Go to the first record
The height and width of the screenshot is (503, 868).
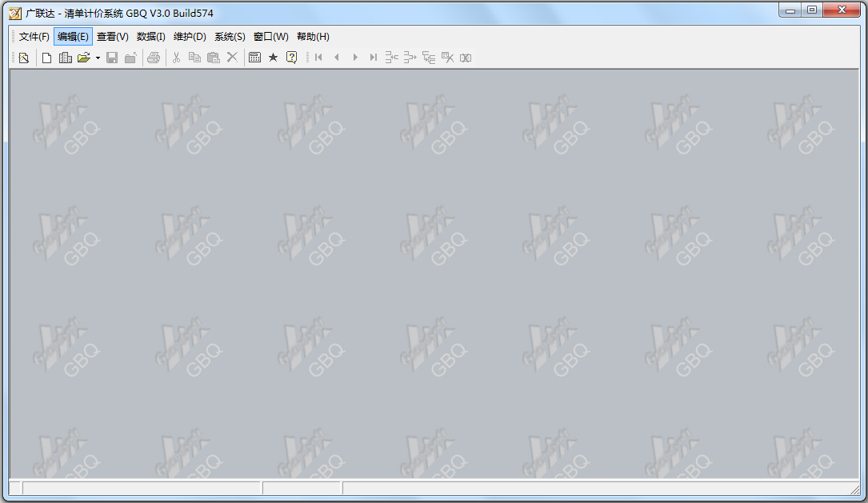click(x=318, y=58)
